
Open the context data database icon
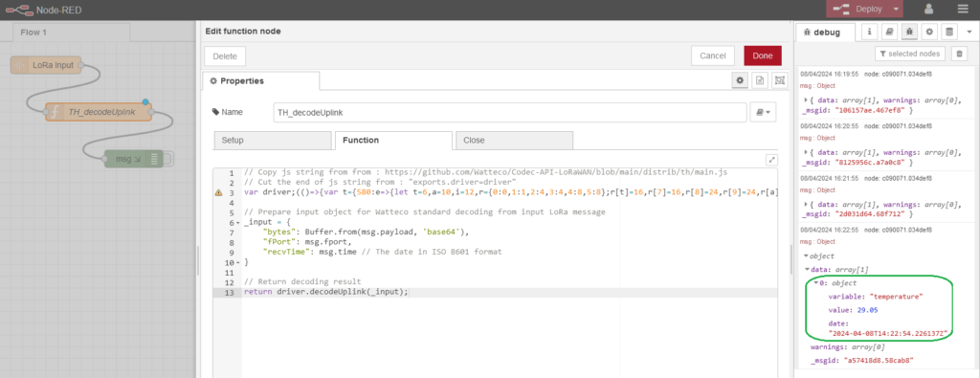pyautogui.click(x=950, y=32)
